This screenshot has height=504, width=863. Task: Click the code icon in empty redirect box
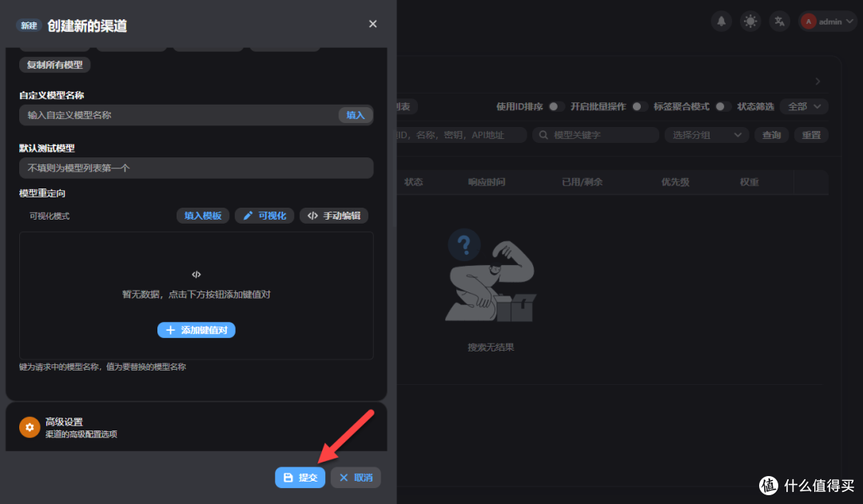(x=196, y=274)
